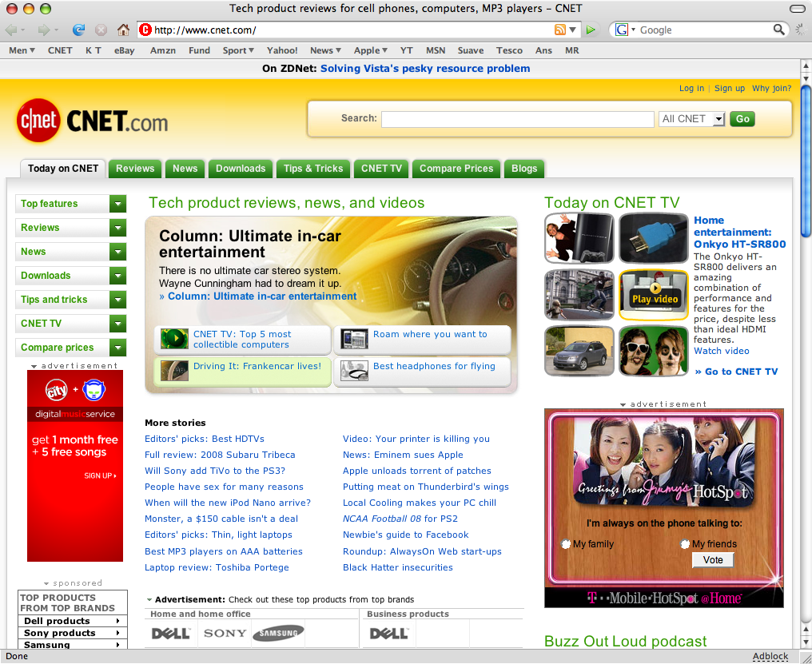Click the Frankencar steering wheel thumbnail
Screen dimensions: 812x664
(x=174, y=371)
